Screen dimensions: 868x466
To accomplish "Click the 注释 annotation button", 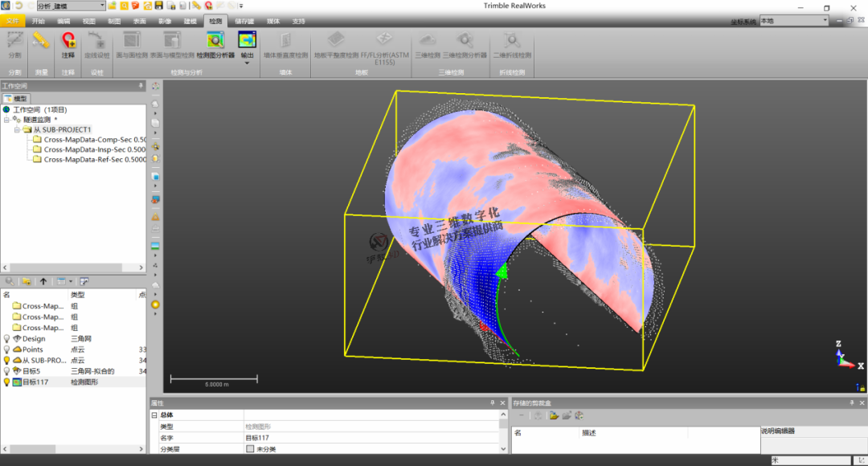I will 66,44.
